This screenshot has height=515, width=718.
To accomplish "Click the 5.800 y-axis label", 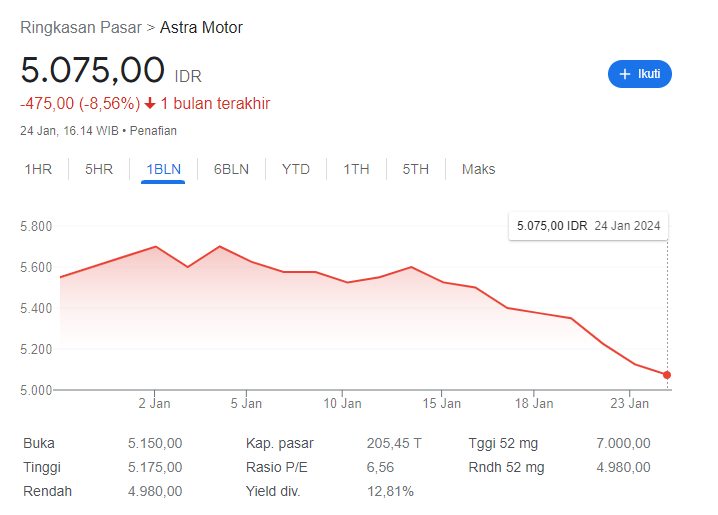I will point(36,226).
